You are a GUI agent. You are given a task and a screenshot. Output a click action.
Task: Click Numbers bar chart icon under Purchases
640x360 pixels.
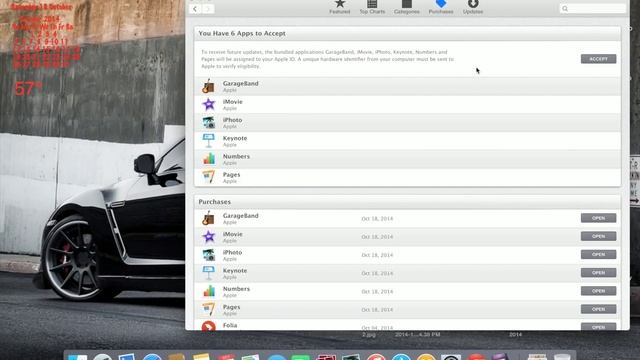click(x=209, y=291)
